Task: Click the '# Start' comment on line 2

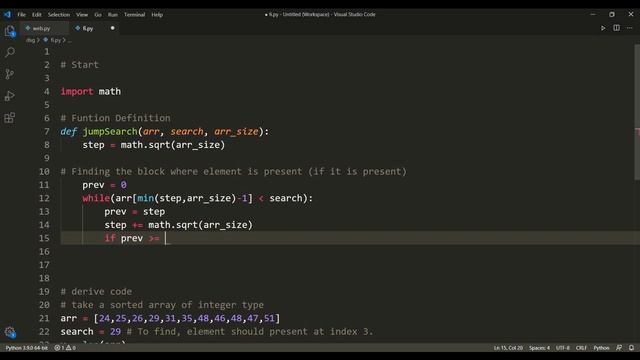Action: (80, 65)
